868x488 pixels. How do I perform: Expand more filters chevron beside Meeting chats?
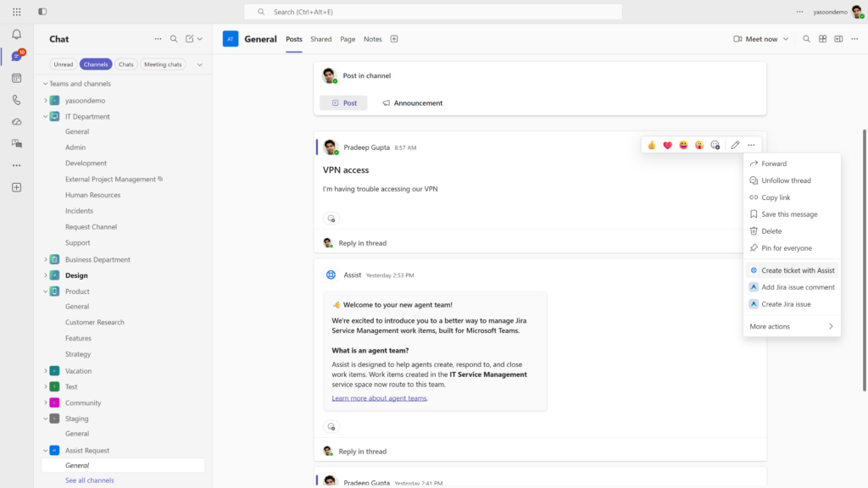(x=200, y=64)
